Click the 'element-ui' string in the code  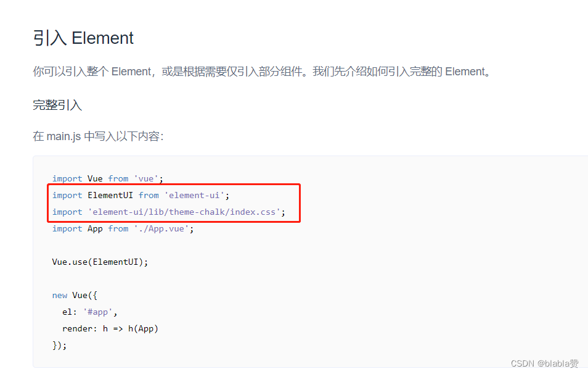coord(194,195)
